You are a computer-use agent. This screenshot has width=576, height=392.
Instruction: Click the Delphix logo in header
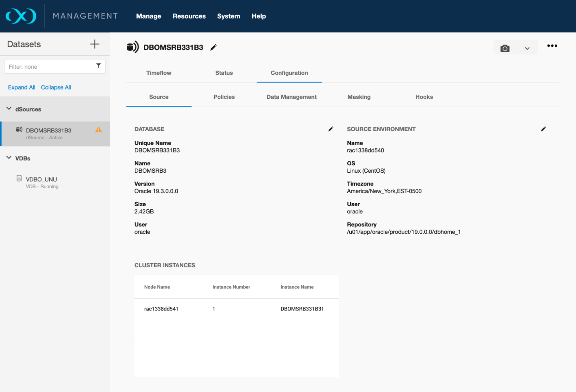(x=21, y=16)
